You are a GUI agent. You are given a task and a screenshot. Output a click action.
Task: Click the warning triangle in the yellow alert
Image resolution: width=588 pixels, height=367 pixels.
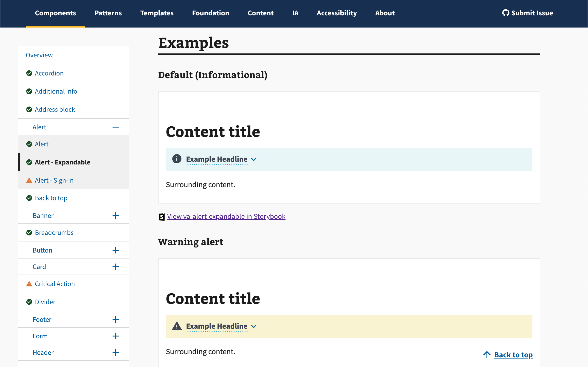(x=177, y=326)
